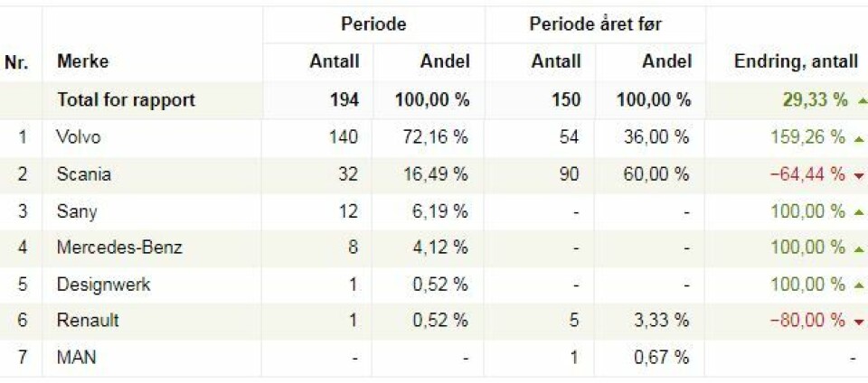Click the green up arrow in Sany row
The height and width of the screenshot is (383, 868).
click(858, 211)
